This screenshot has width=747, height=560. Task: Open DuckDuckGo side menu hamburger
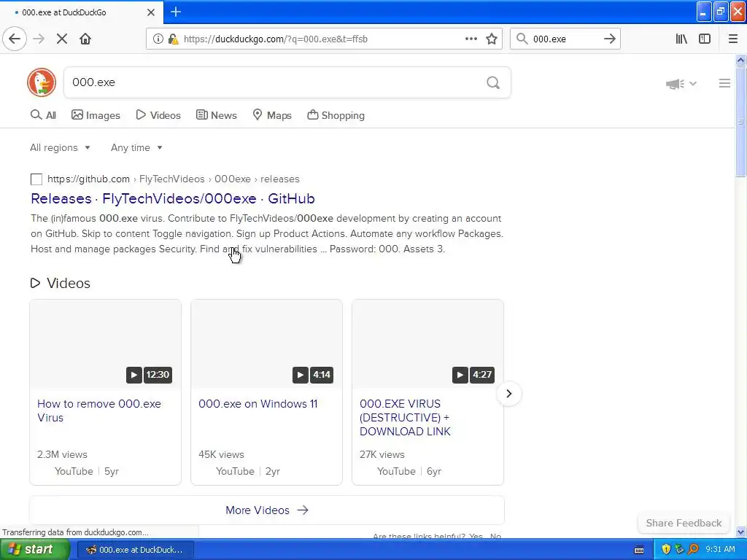724,83
